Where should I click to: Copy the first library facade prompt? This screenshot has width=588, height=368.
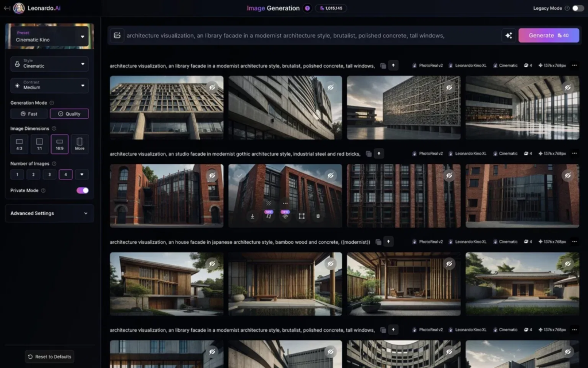pos(383,66)
